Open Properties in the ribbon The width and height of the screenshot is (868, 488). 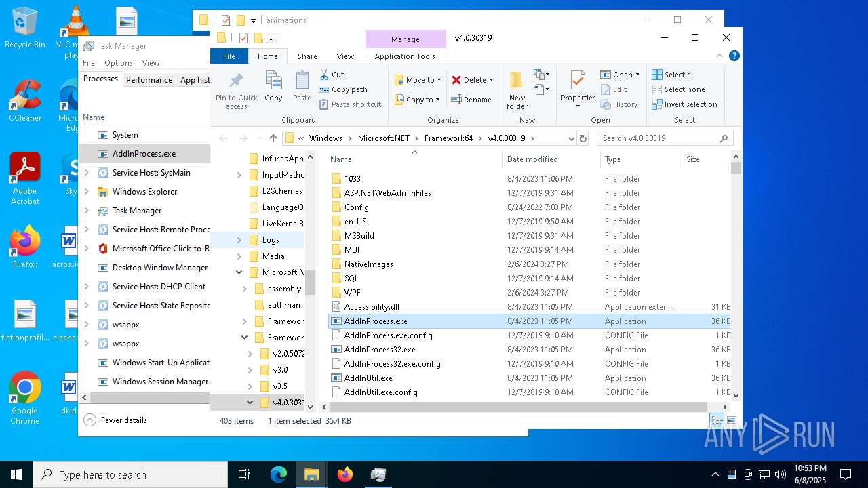point(578,89)
